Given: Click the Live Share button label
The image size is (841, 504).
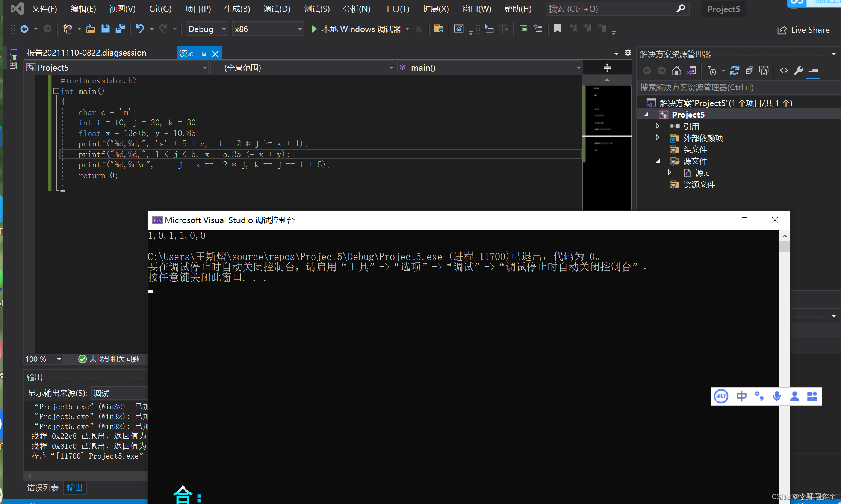Looking at the screenshot, I should [810, 30].
